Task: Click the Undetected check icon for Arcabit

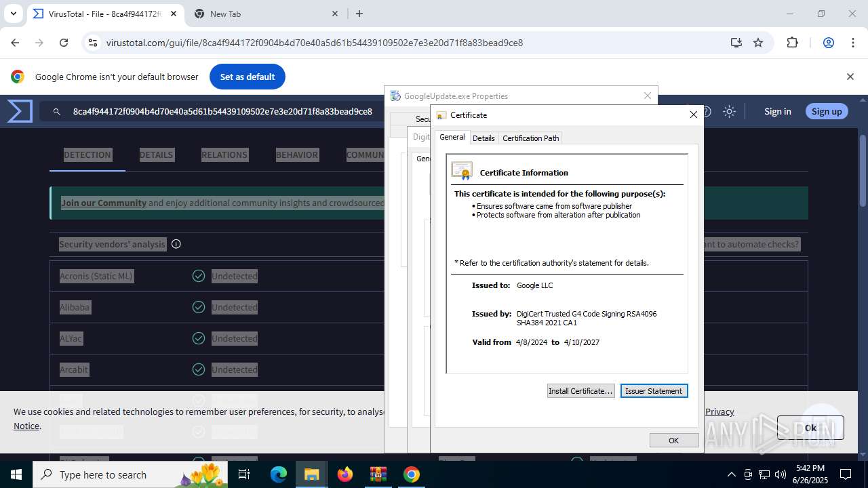Action: point(199,369)
